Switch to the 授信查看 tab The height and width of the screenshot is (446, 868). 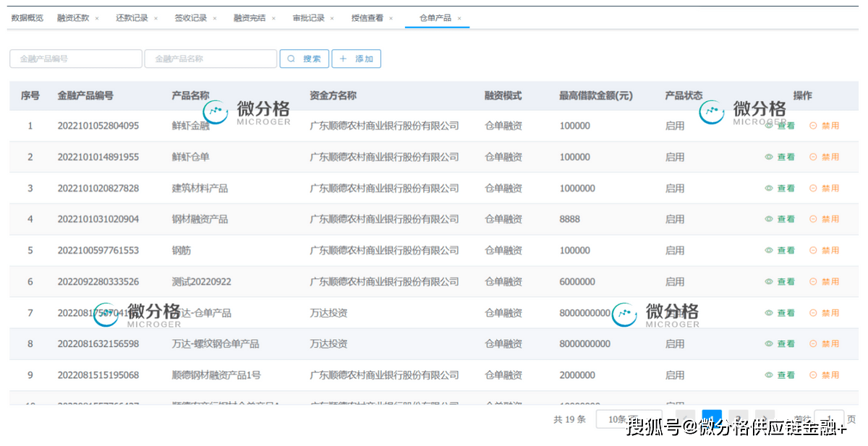367,18
